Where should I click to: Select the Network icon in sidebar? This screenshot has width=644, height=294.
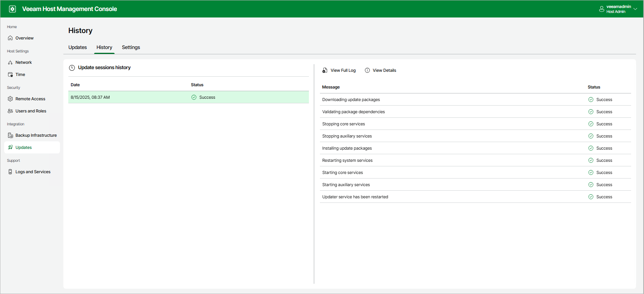click(10, 62)
